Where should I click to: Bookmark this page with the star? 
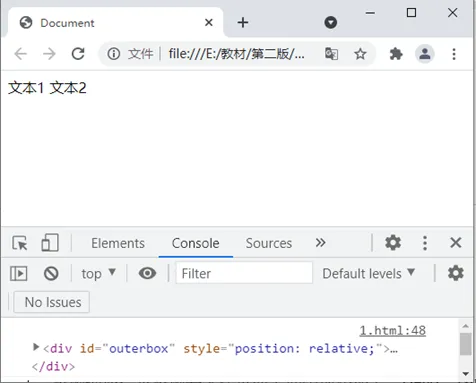point(360,54)
